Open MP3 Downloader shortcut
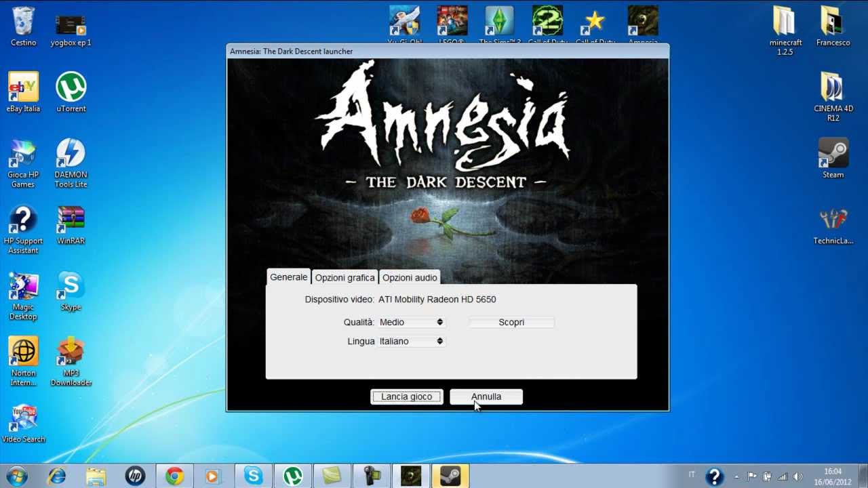The width and height of the screenshot is (868, 488). tap(71, 363)
